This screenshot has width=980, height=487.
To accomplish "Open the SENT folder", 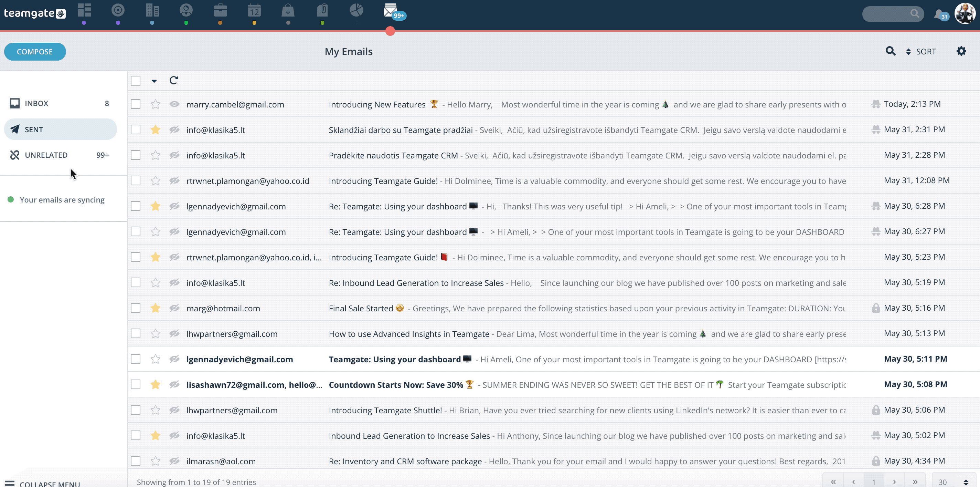I will (60, 129).
